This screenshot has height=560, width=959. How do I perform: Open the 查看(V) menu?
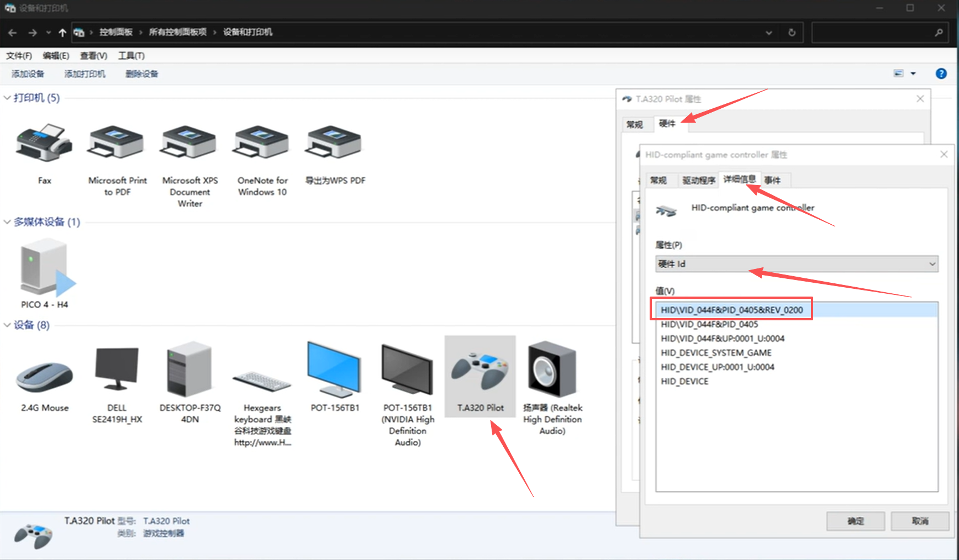pyautogui.click(x=93, y=56)
